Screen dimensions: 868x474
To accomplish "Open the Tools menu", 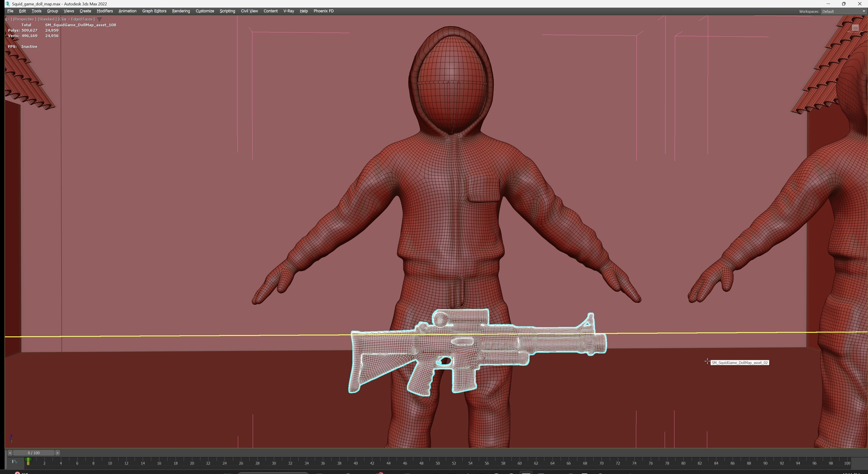I will click(x=36, y=11).
